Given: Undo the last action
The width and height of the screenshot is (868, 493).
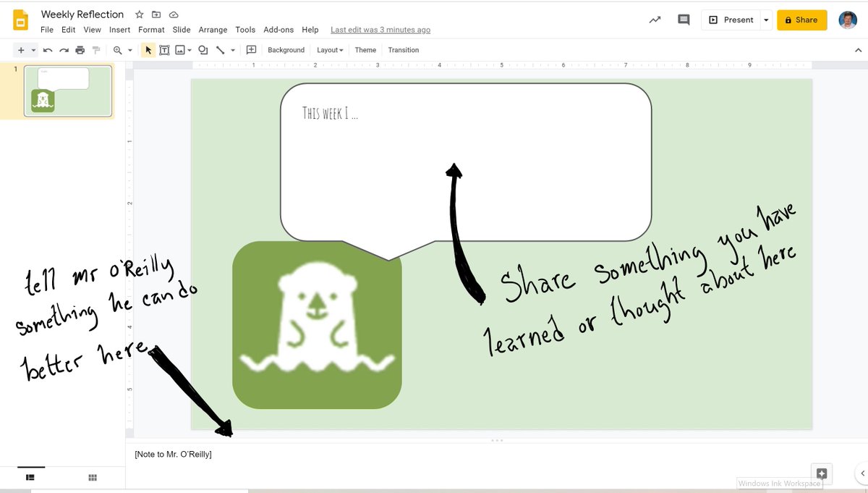Looking at the screenshot, I should pyautogui.click(x=48, y=50).
